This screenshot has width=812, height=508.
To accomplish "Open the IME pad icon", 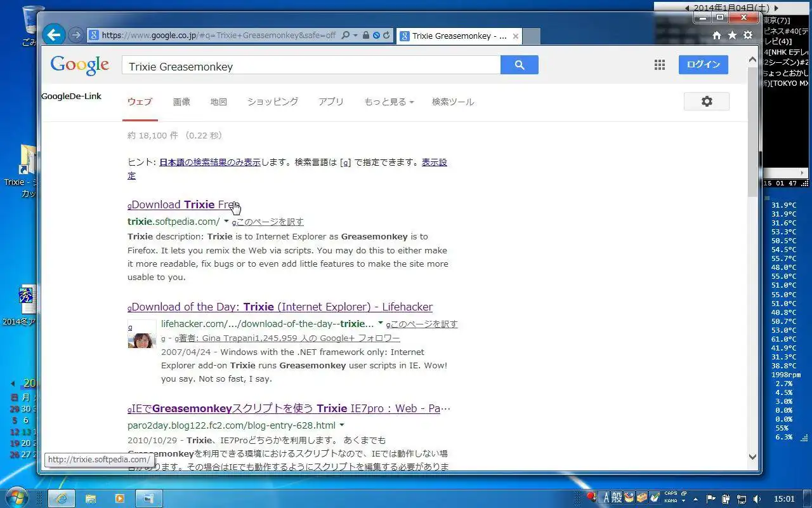I will (629, 498).
